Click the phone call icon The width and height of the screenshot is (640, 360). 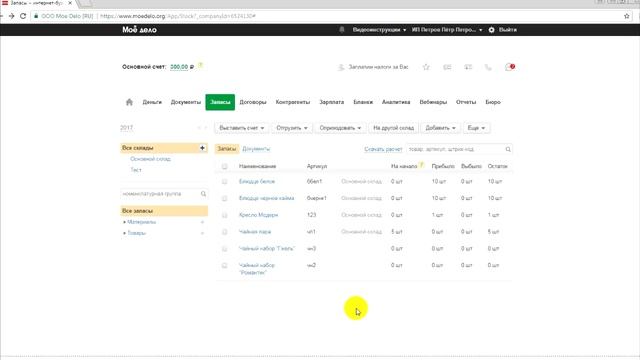[488, 67]
